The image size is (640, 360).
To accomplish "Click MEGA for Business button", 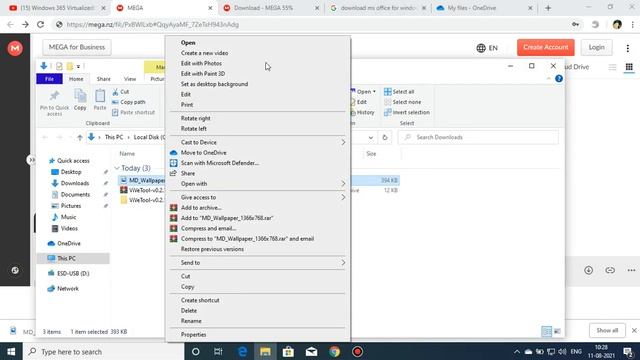I will click(77, 47).
